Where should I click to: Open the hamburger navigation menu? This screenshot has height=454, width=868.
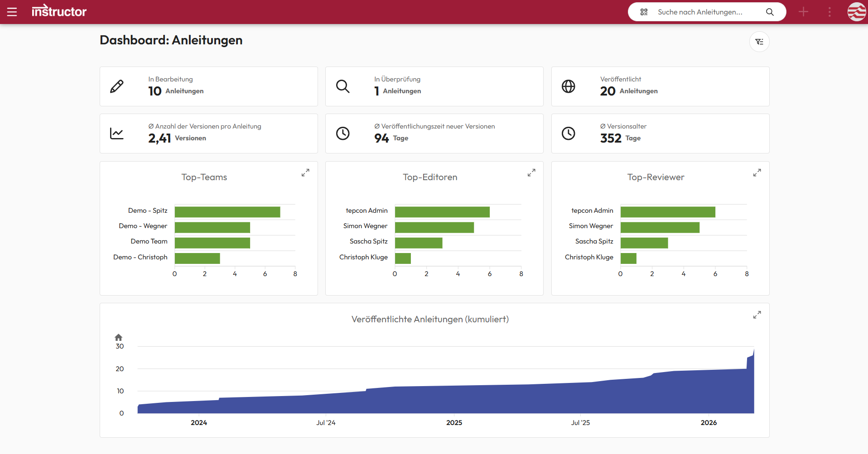pyautogui.click(x=12, y=12)
